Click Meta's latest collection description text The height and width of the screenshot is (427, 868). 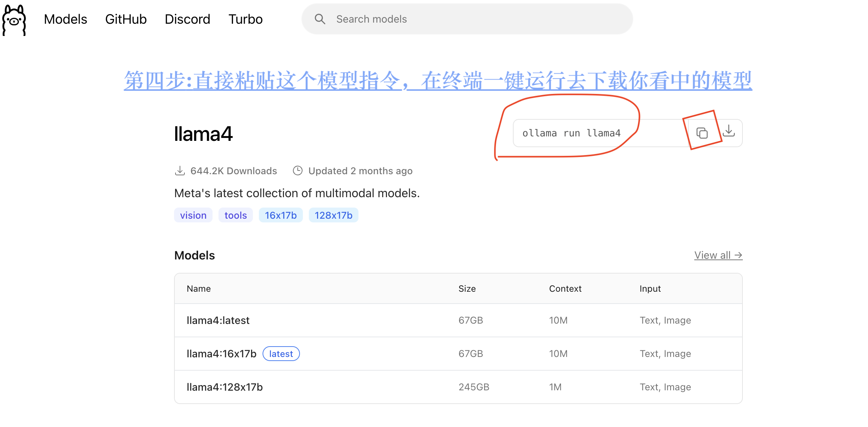297,193
